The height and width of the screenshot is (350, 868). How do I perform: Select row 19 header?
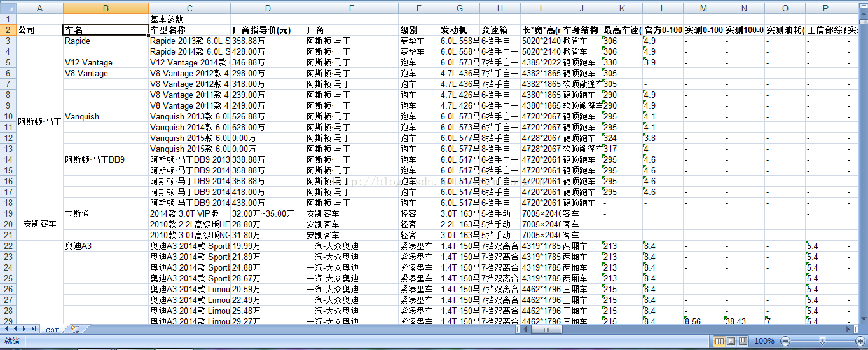[8, 213]
